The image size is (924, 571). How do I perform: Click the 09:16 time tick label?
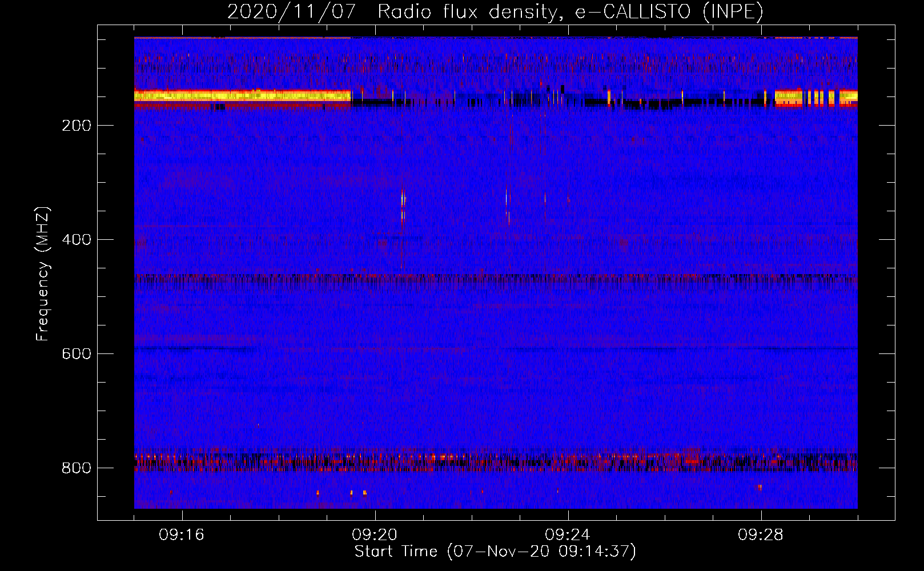[182, 535]
